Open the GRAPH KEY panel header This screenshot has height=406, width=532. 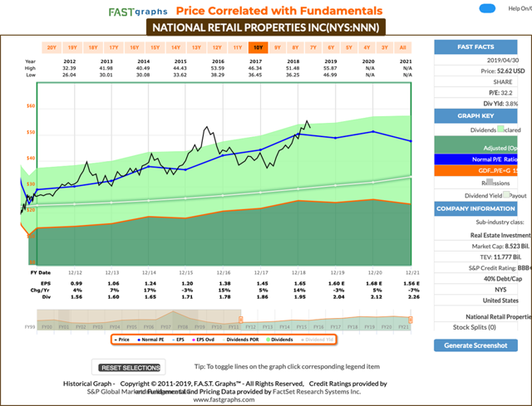tap(475, 116)
